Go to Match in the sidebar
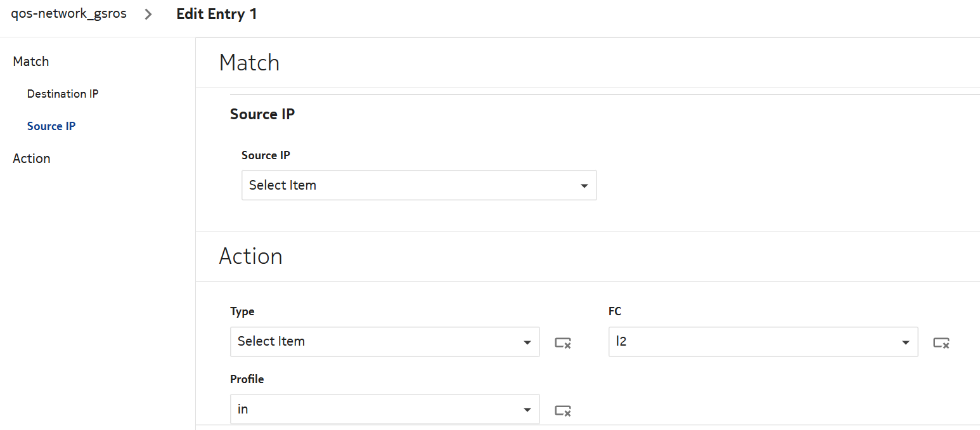 31,62
